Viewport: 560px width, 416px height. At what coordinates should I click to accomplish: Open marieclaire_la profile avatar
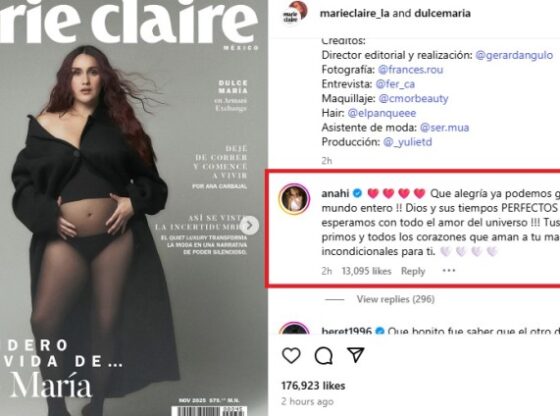(295, 13)
